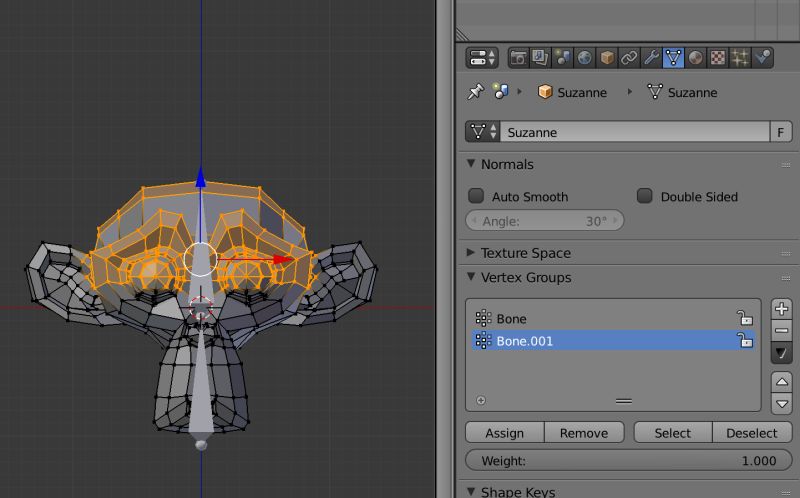Click the Select button
This screenshot has width=800, height=498.
672,433
